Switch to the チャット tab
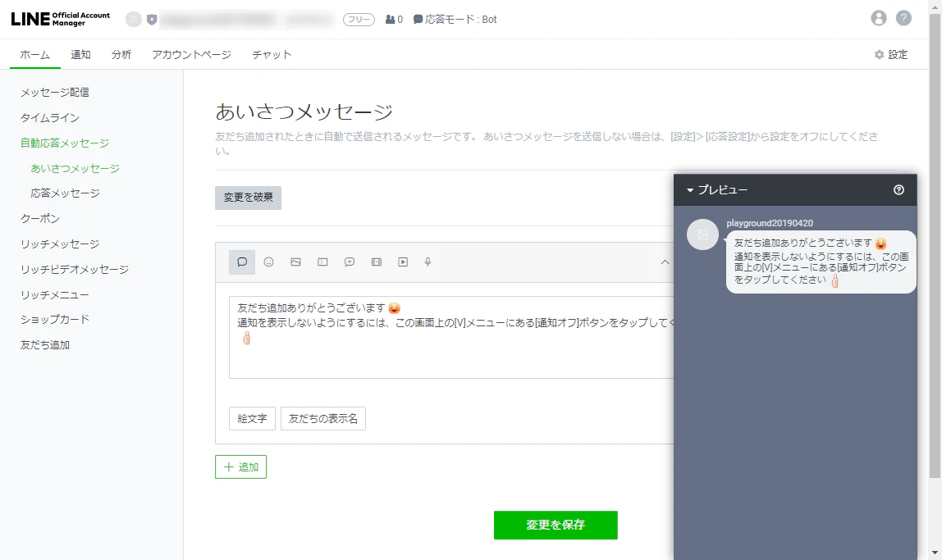942x560 pixels. (x=272, y=55)
